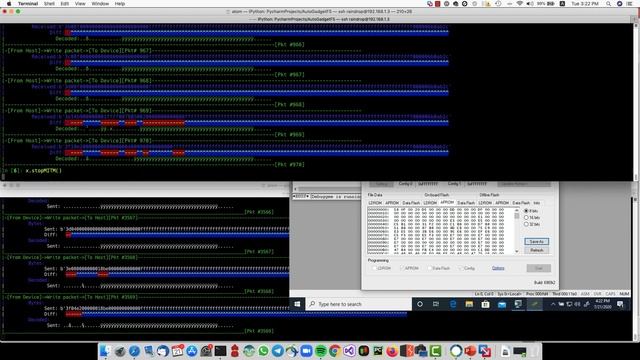Open Terminal icon in the Dock
Image resolution: width=640 pixels, height=360 pixels.
click(x=220, y=351)
